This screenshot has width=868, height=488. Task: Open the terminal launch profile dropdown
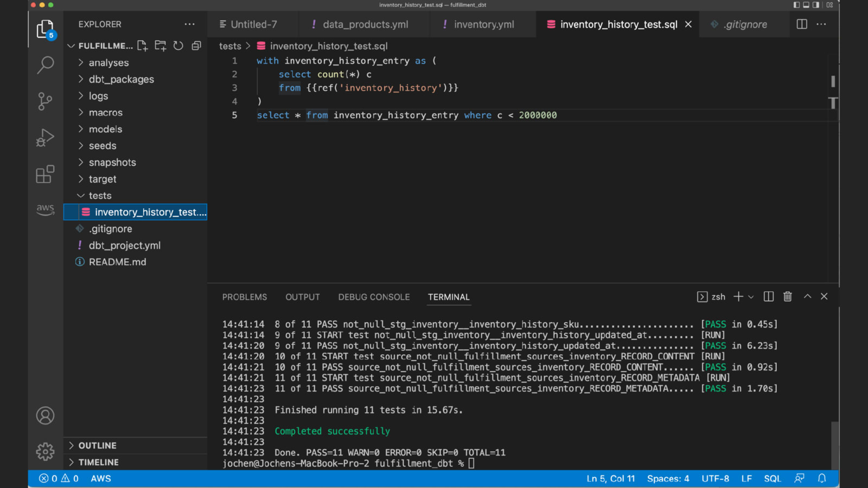751,297
